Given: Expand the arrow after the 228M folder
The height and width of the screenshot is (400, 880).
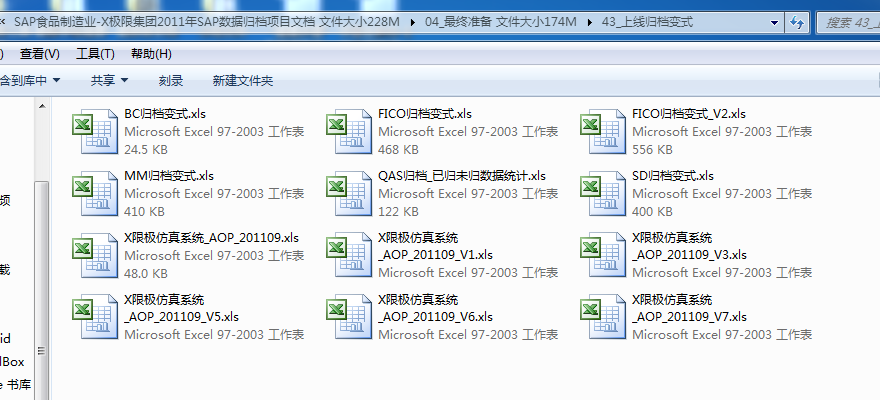Looking at the screenshot, I should (413, 22).
